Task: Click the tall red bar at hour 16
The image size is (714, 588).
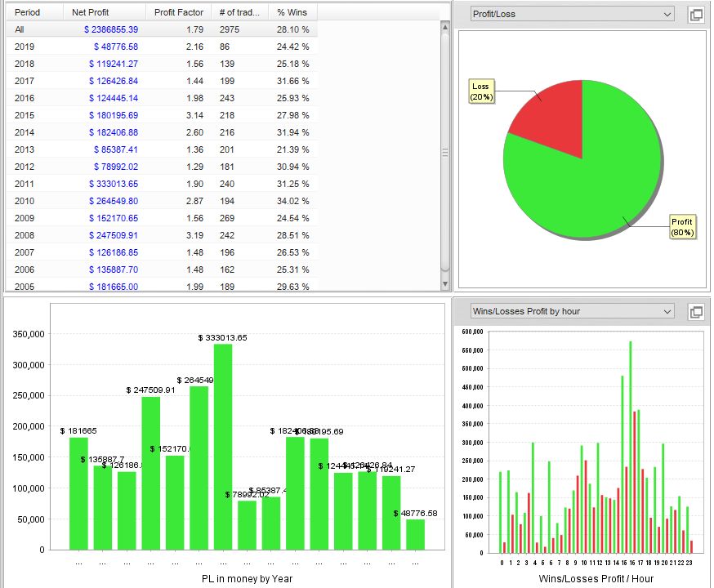Action: point(634,483)
